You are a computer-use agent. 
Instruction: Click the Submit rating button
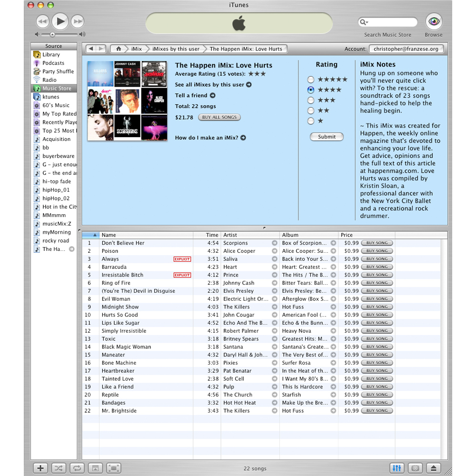pos(327,137)
